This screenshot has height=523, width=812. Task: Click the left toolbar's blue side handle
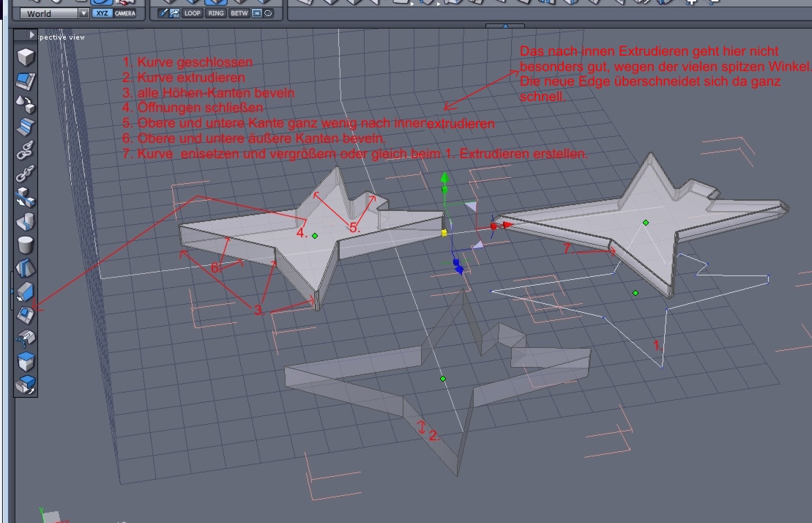(12, 291)
